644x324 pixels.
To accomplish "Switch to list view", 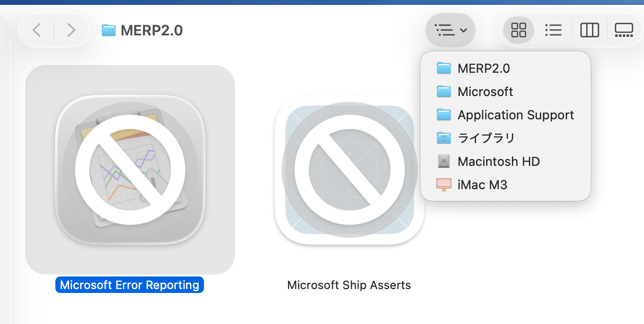I will click(x=553, y=31).
